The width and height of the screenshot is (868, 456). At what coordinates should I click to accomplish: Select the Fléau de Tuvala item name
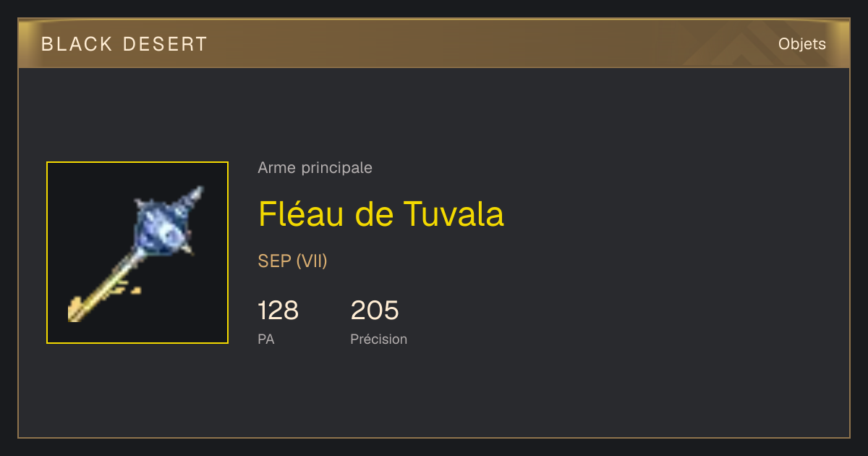380,214
